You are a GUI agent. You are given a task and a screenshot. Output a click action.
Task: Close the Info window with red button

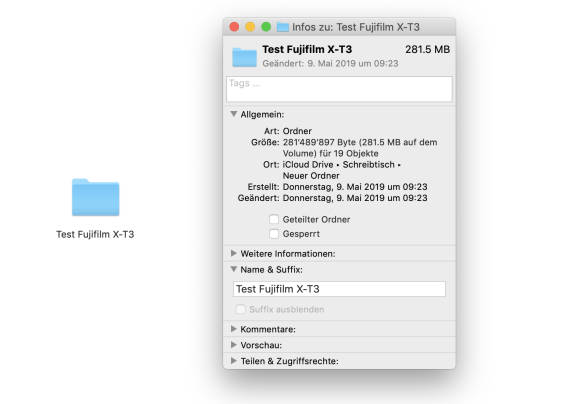tap(234, 27)
